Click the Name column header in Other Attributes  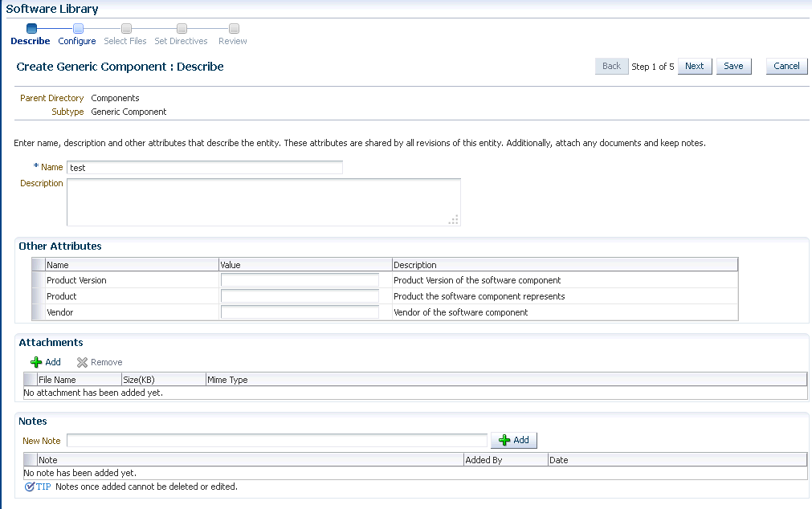point(132,265)
